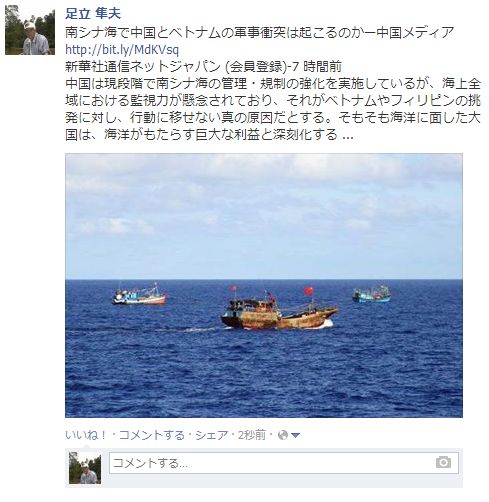Image resolution: width=489 pixels, height=502 pixels.
Task: Click the 新華社通信ネットジャパン source line
Action: point(203,67)
